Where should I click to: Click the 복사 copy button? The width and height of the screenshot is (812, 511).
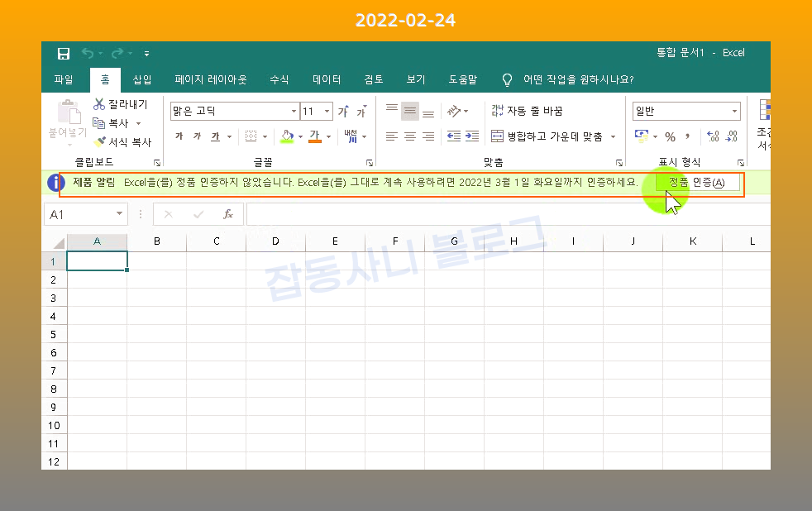click(110, 123)
